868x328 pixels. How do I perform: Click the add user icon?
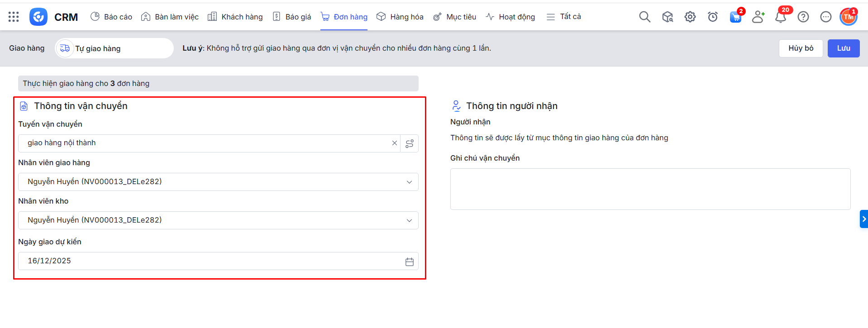(x=758, y=17)
